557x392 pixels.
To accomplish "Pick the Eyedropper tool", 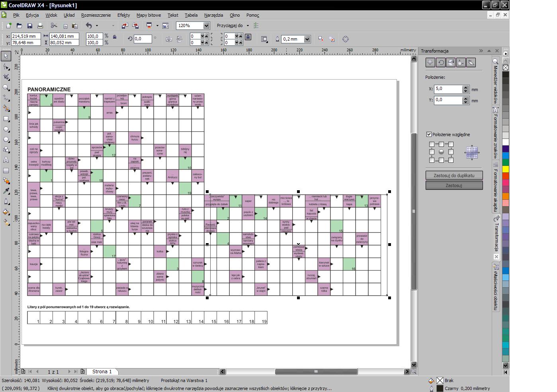I will (6, 191).
